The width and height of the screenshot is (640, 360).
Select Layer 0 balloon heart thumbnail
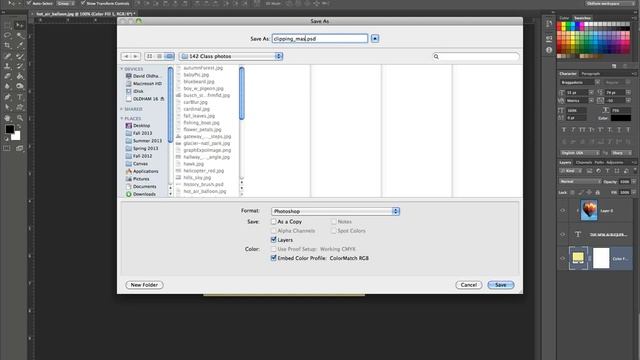[589, 210]
